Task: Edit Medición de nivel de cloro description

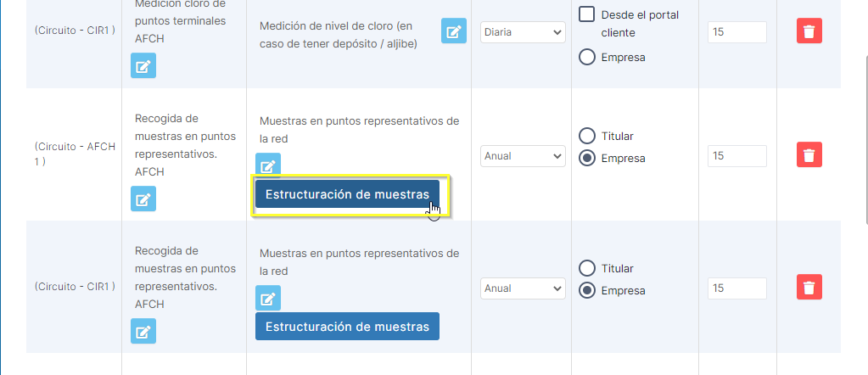Action: click(x=454, y=31)
